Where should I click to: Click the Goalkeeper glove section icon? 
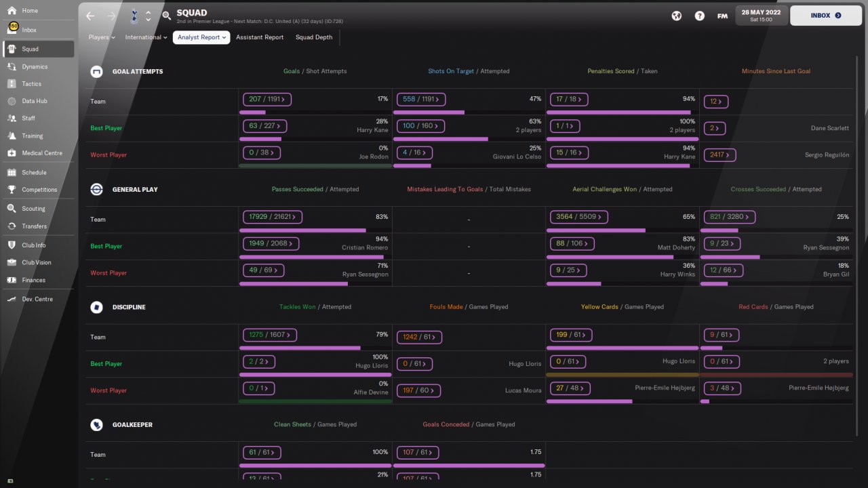pos(97,425)
